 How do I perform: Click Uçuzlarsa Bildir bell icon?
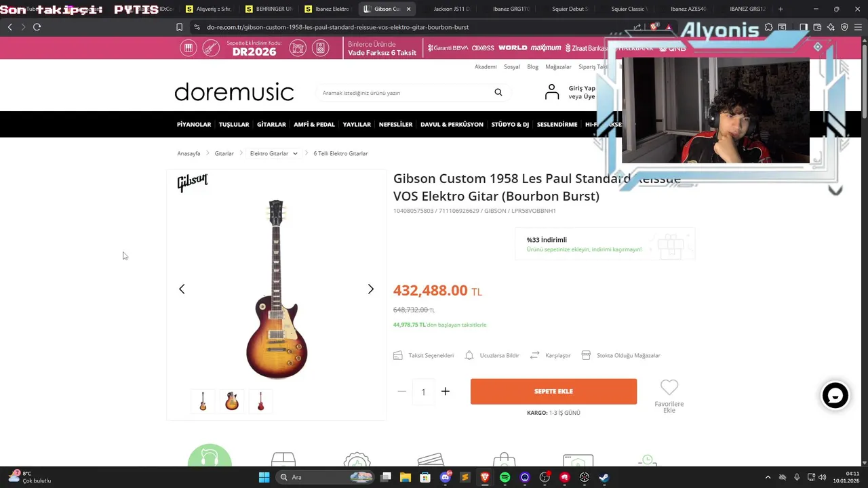tap(469, 355)
